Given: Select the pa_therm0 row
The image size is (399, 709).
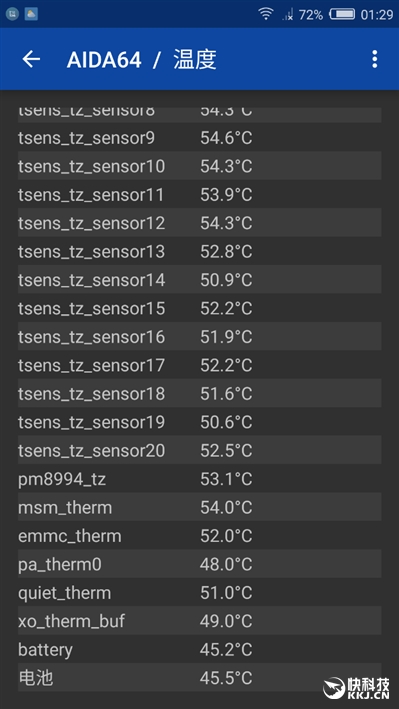Looking at the screenshot, I should (x=200, y=564).
